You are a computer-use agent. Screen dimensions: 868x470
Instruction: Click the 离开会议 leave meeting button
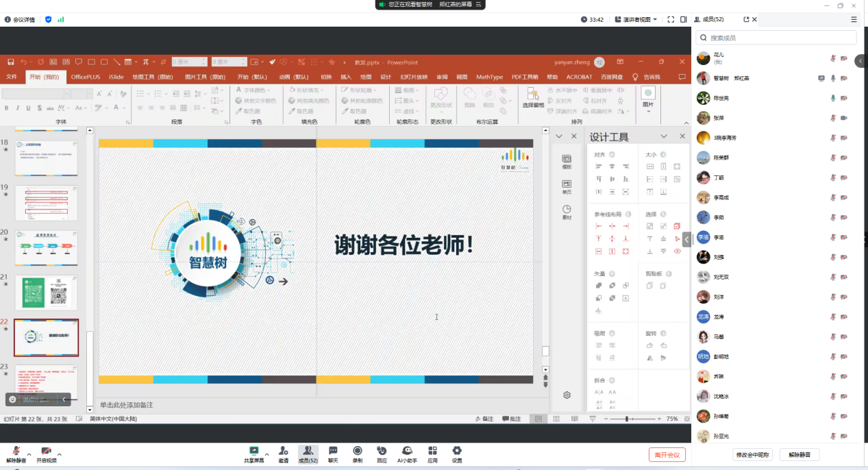tap(667, 455)
